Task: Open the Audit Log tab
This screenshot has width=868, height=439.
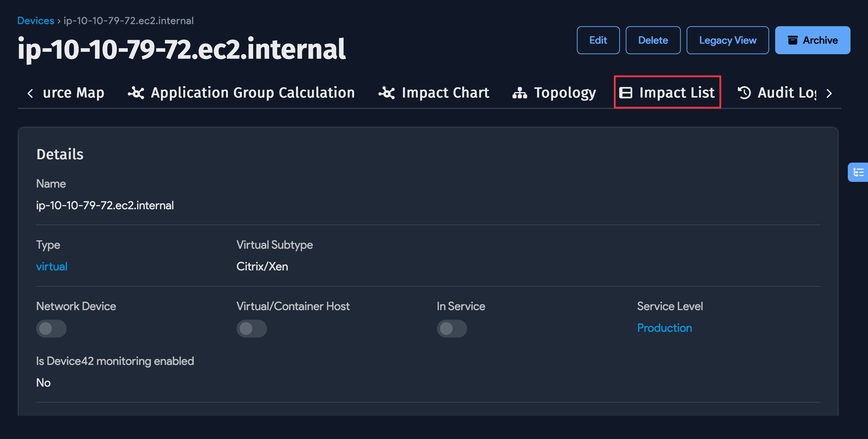Action: (782, 92)
